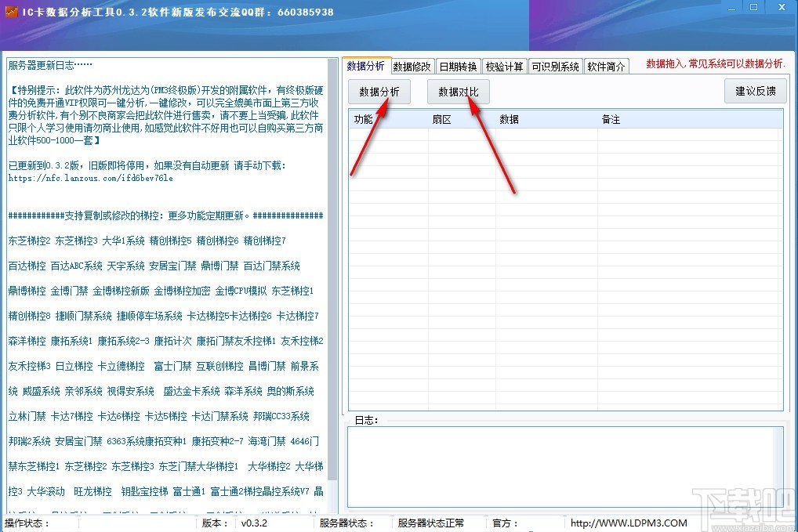Screen dimensions: 798x532
Task: Click the 金博CPU模拟 text in the log
Action: (x=241, y=291)
